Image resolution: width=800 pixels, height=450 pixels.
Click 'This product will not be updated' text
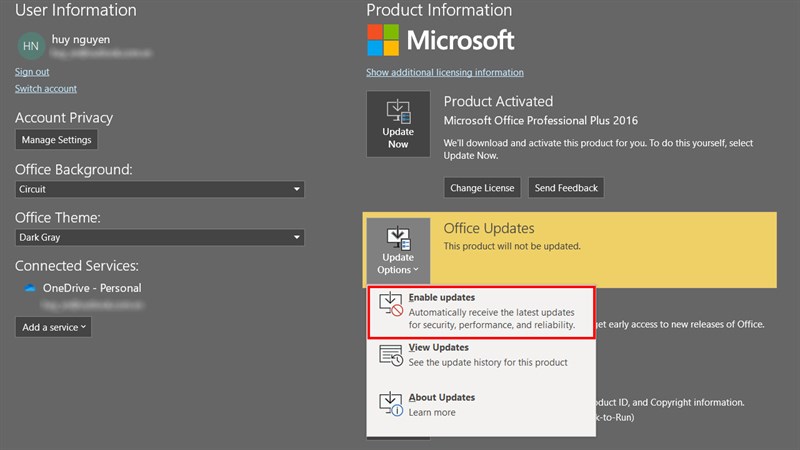click(x=512, y=246)
